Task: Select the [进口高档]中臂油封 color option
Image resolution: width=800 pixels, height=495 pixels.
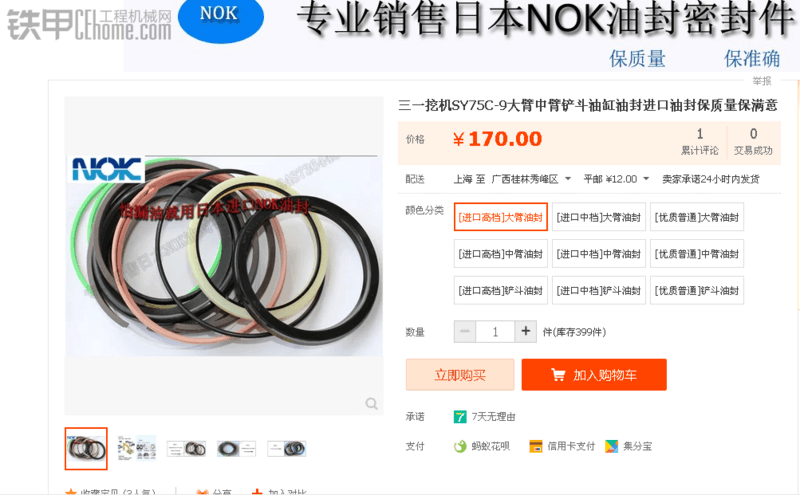Action: (x=501, y=254)
